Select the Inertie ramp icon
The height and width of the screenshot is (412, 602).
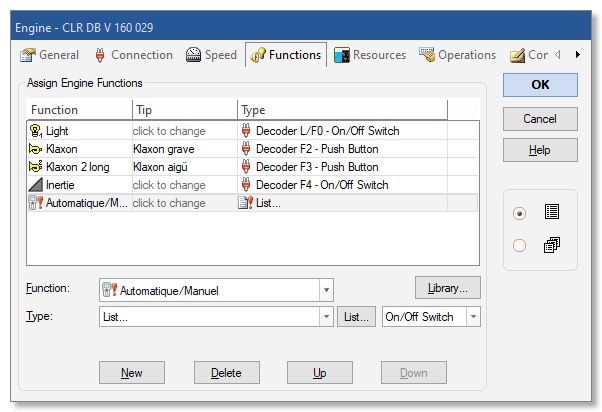pyautogui.click(x=36, y=185)
